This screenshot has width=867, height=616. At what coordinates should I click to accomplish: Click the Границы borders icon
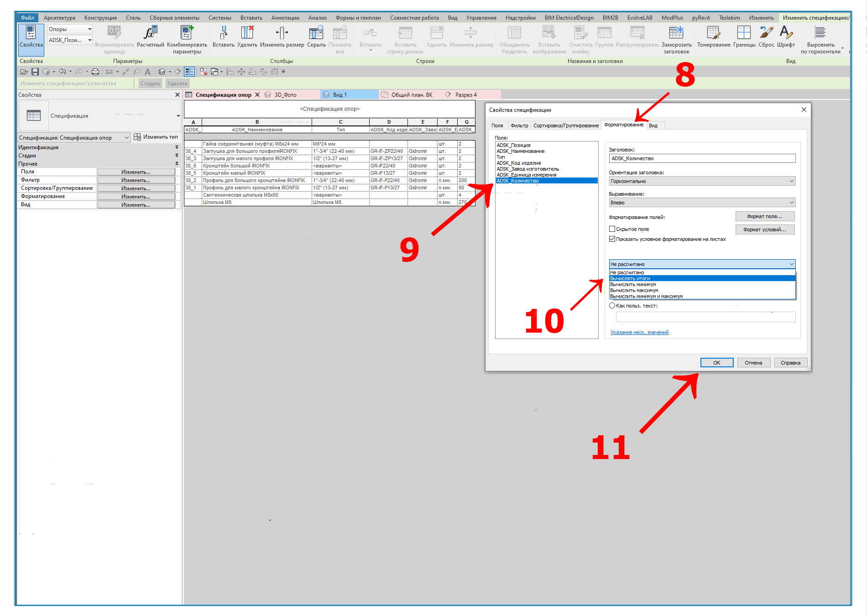coord(744,37)
